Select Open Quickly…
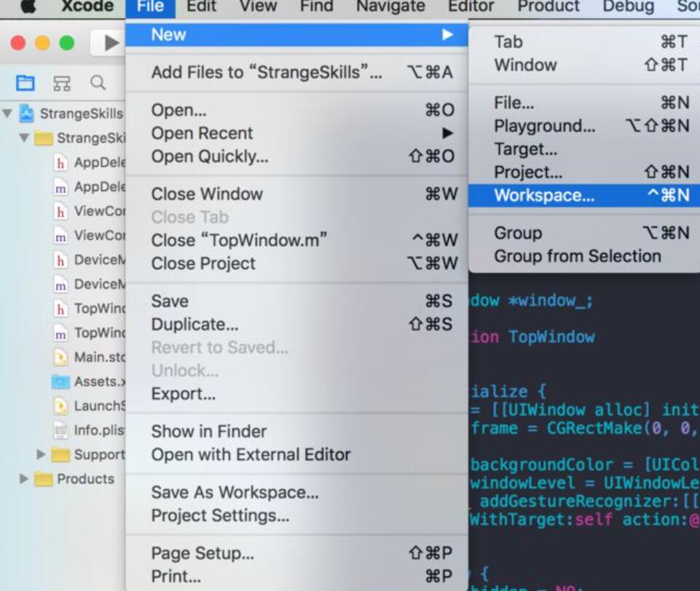The width and height of the screenshot is (700, 591). [297, 156]
